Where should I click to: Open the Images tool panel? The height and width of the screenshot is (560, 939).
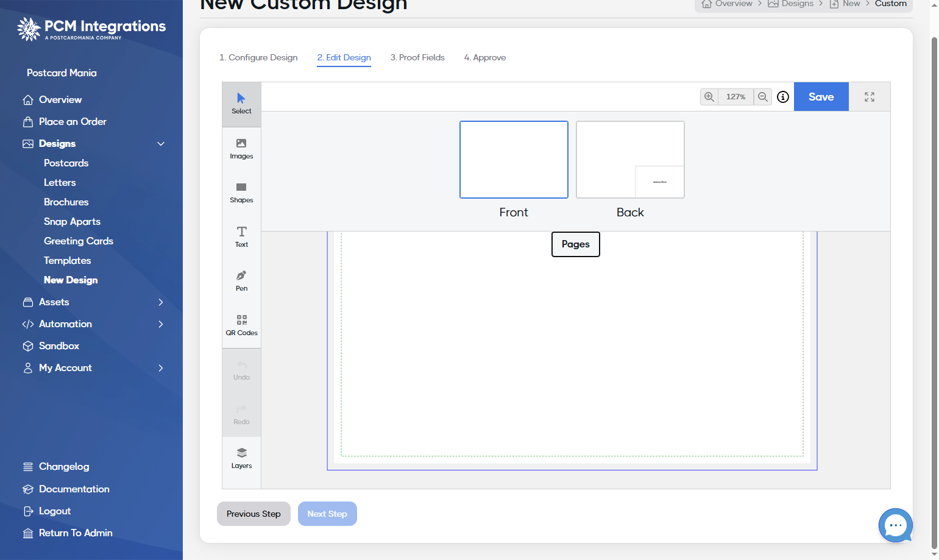click(241, 149)
